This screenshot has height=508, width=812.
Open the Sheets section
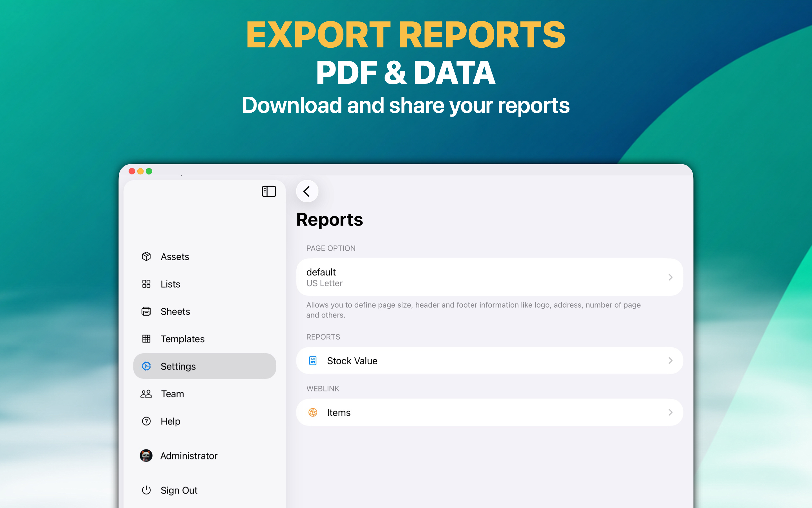(205, 312)
